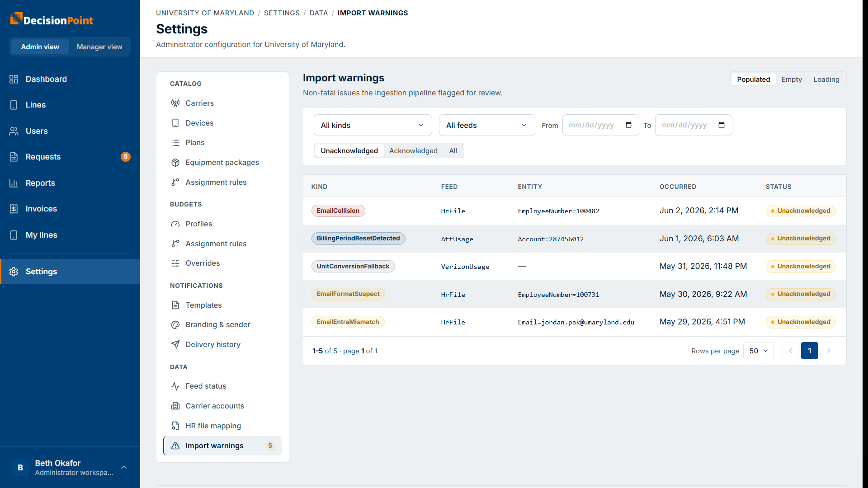Click the Feed status pulse icon
Viewport: 868px width, 488px height.
(x=175, y=386)
